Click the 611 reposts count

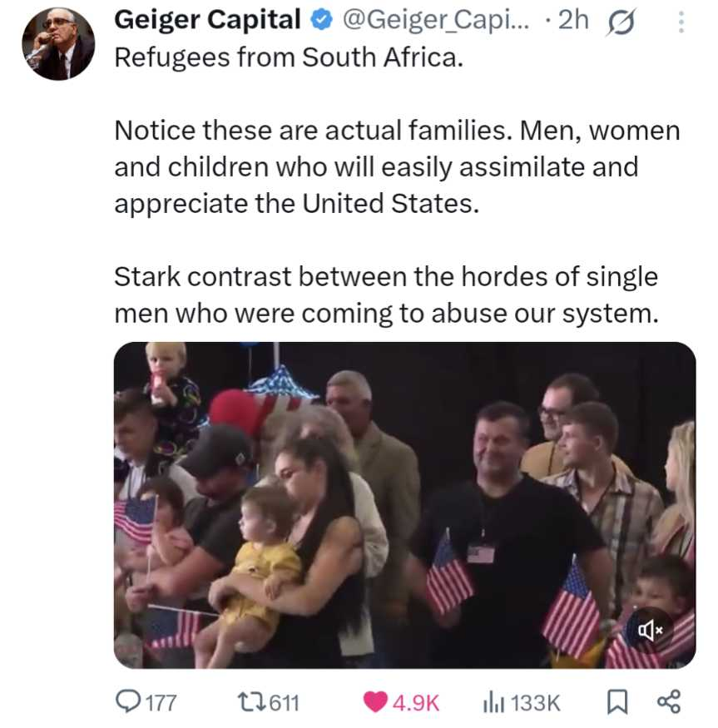click(285, 702)
